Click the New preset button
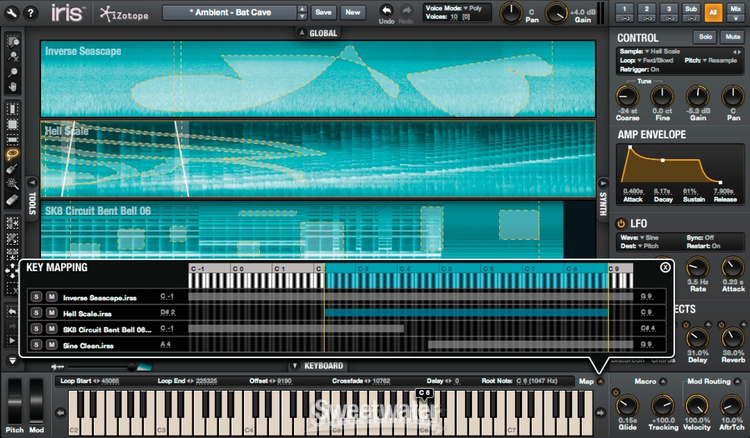 click(x=353, y=12)
